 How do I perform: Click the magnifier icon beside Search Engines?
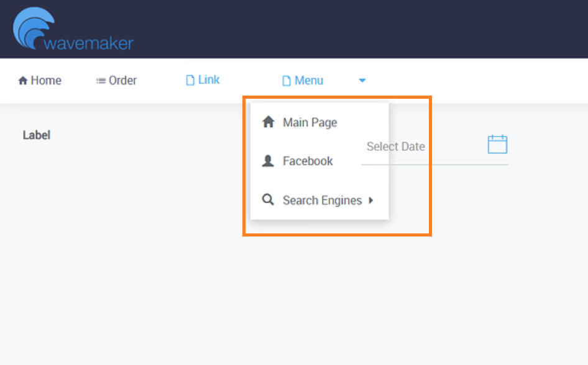[x=269, y=200]
